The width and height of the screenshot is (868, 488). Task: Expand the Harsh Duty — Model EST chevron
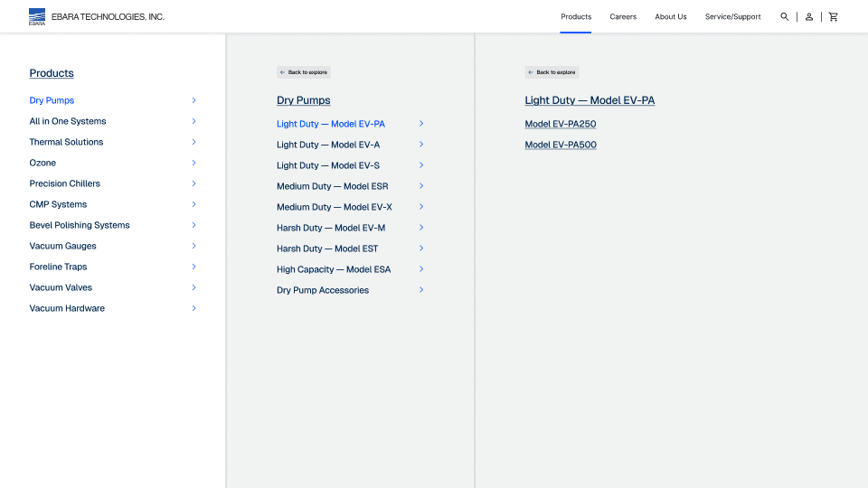[421, 249]
